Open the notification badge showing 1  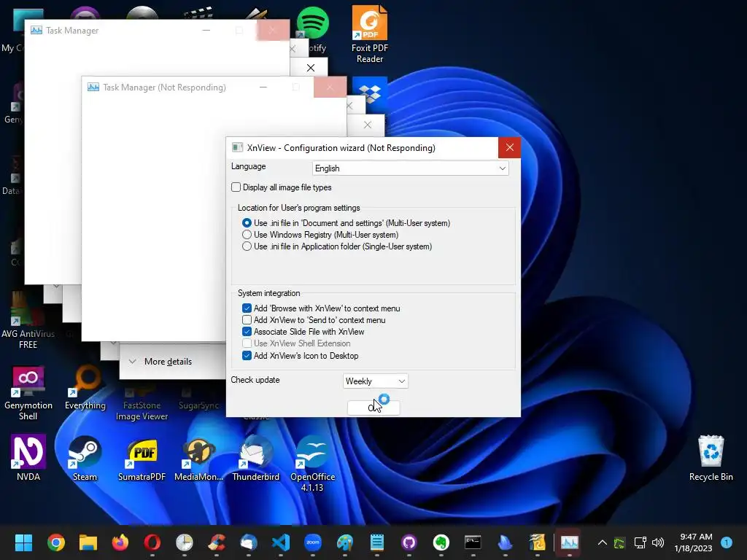pyautogui.click(x=727, y=542)
